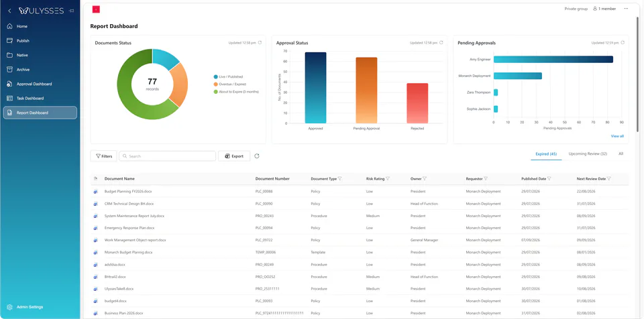Open Next Review Date column filter
The image size is (644, 319).
(x=608, y=178)
